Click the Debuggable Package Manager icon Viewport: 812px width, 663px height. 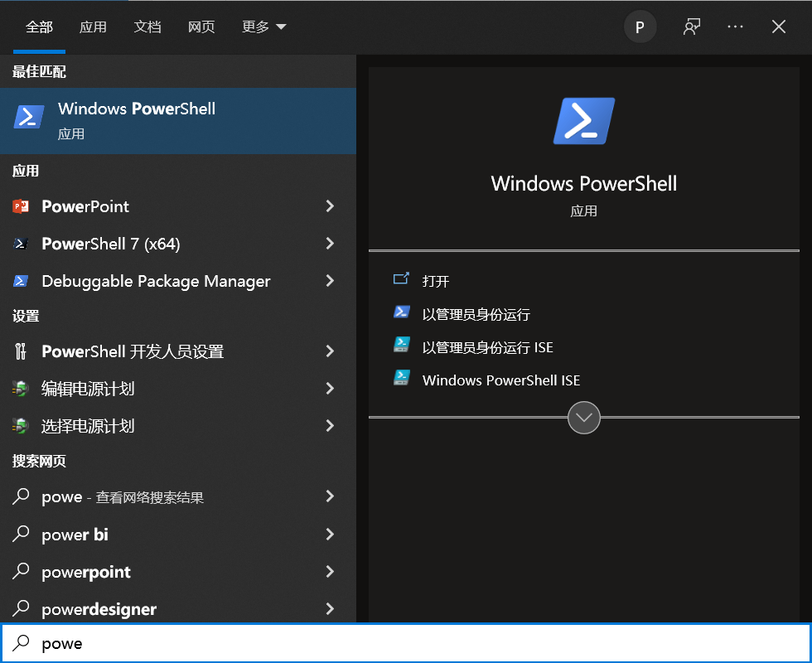pyautogui.click(x=21, y=281)
